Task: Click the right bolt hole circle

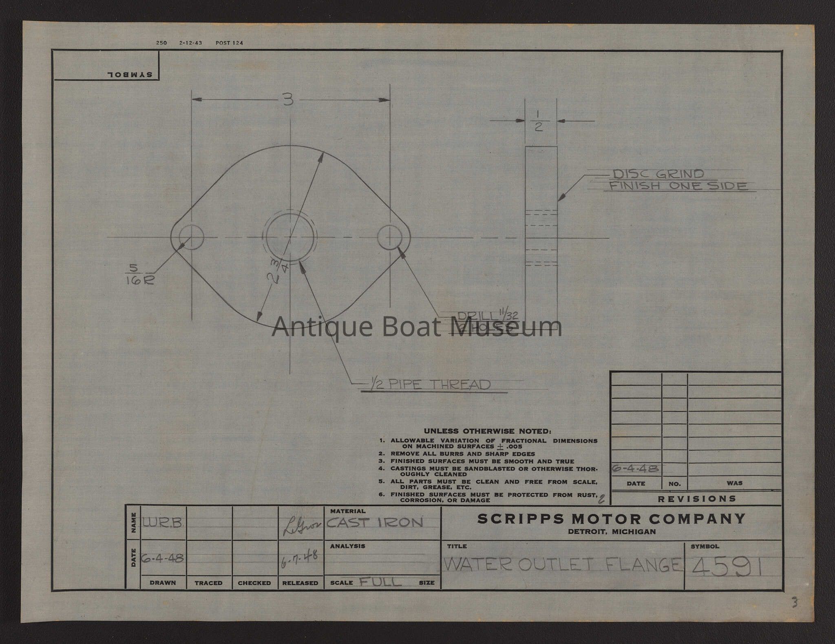Action: tap(390, 237)
